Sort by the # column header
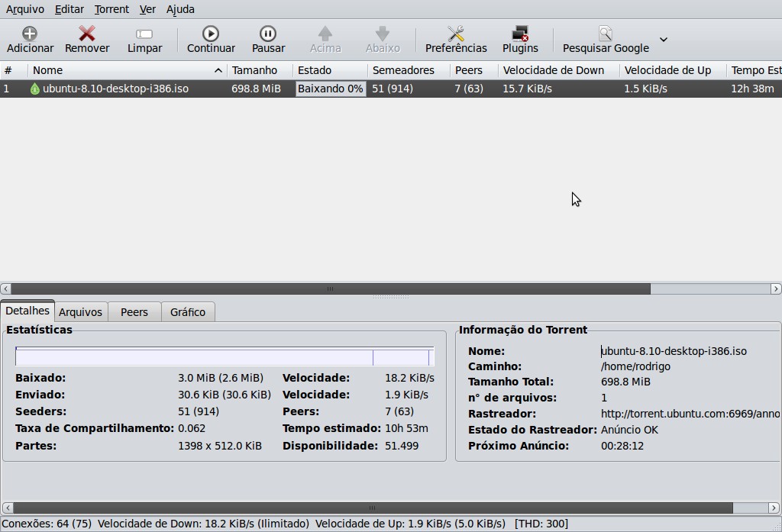Image resolution: width=782 pixels, height=532 pixels. (14, 70)
